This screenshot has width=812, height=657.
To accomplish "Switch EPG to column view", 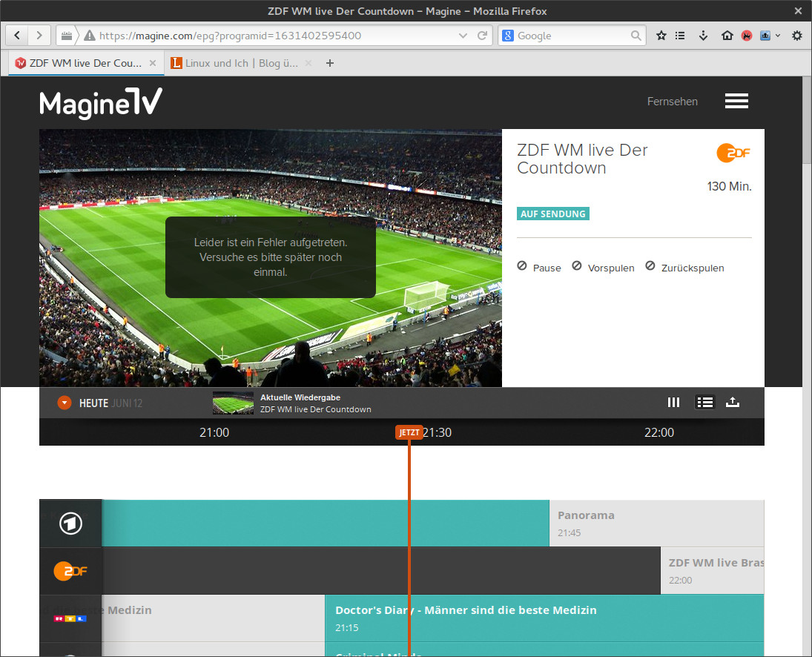I will point(673,403).
